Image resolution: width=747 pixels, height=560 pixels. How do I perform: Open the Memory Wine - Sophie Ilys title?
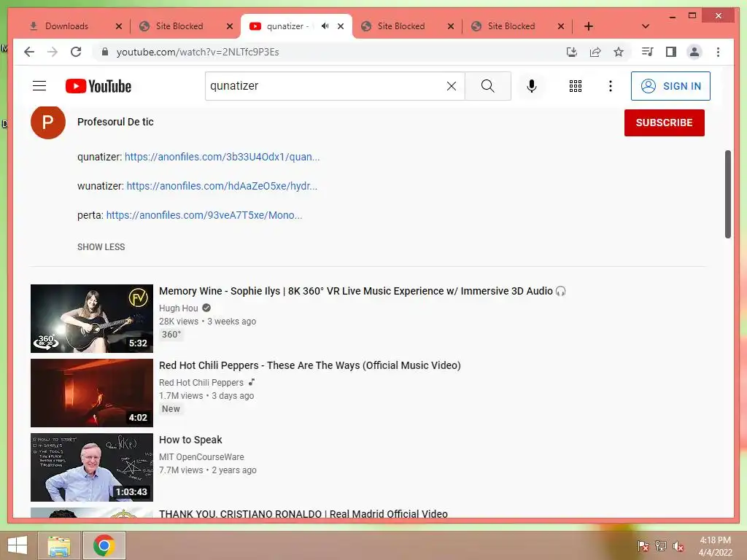coord(362,291)
